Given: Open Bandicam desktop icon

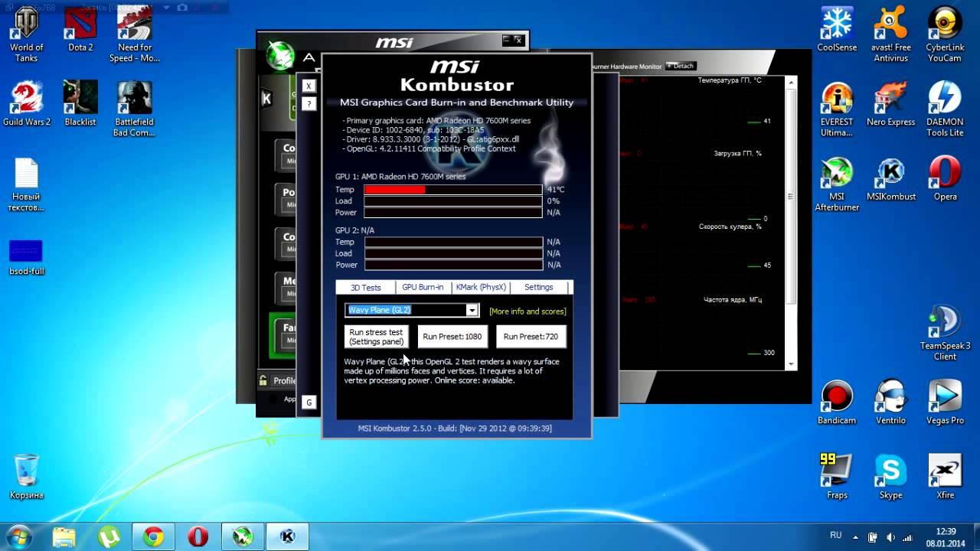Looking at the screenshot, I should (837, 403).
